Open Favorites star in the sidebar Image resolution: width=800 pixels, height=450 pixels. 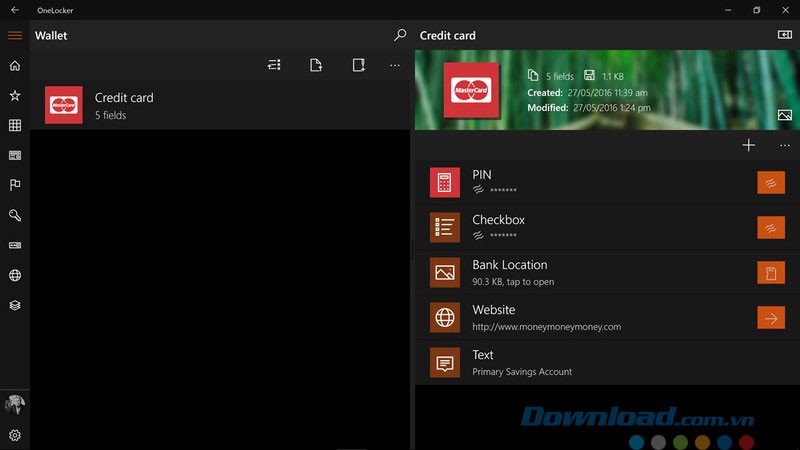point(14,96)
